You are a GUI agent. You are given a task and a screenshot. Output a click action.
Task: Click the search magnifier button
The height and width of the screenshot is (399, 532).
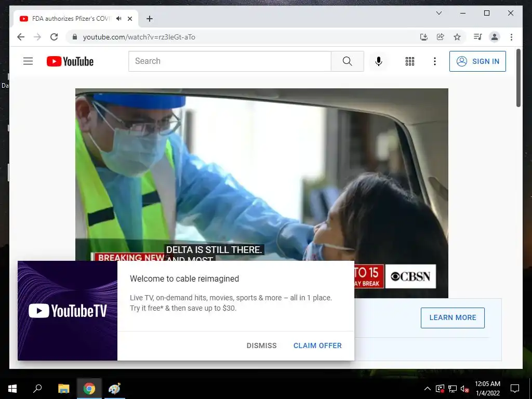pos(347,61)
